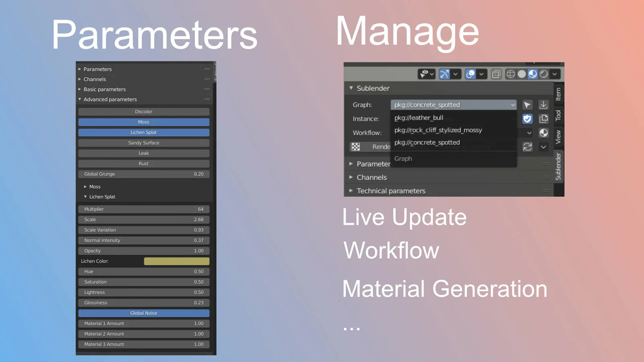Click the material sphere icon beside Workflow
The height and width of the screenshot is (362, 644).
543,133
